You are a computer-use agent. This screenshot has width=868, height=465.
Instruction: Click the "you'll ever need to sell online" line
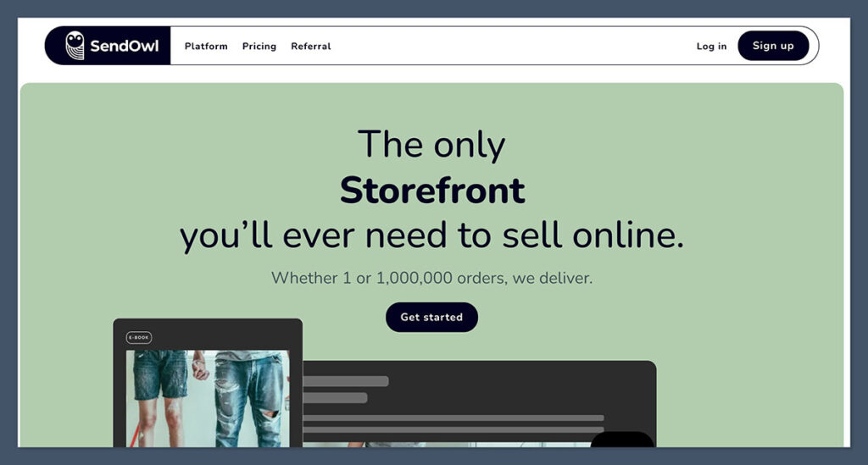(431, 236)
